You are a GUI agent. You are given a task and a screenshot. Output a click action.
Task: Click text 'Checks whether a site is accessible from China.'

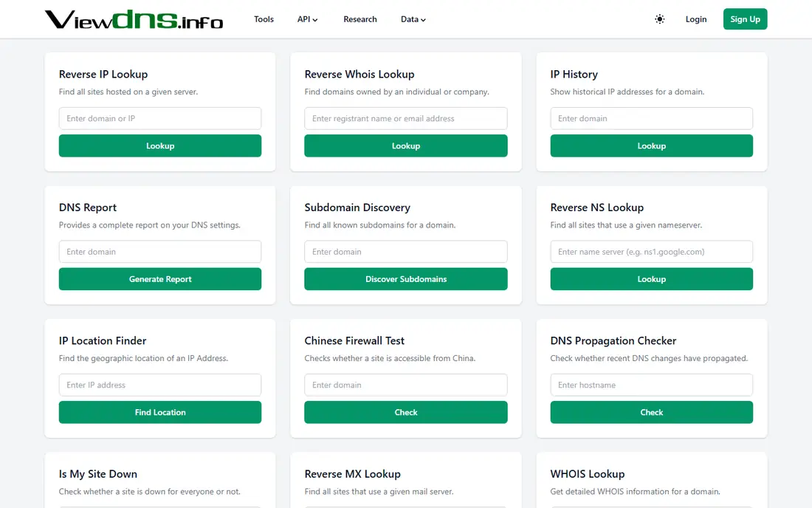(390, 358)
